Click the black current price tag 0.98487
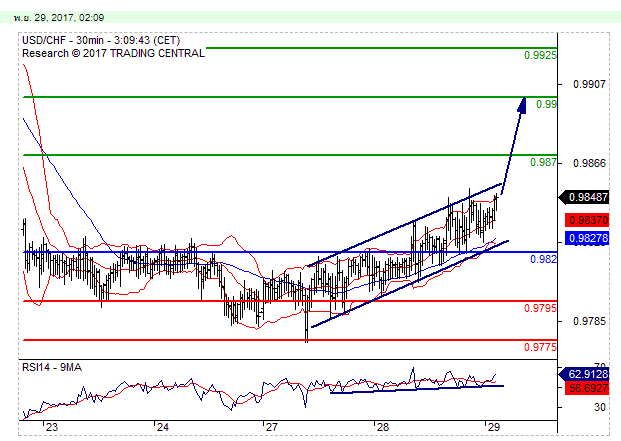621x441 pixels. [584, 197]
